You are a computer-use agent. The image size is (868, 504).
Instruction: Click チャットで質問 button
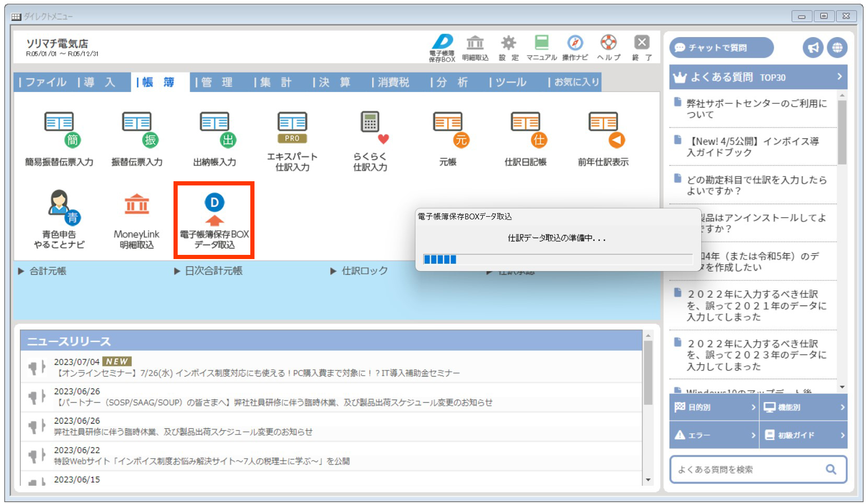(x=721, y=48)
